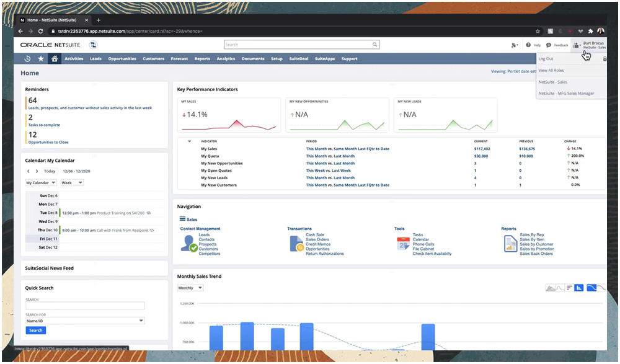Go to previous calendar week

[x=28, y=171]
